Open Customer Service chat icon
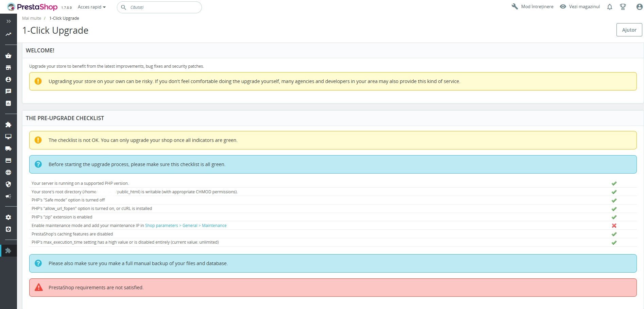 [8, 91]
